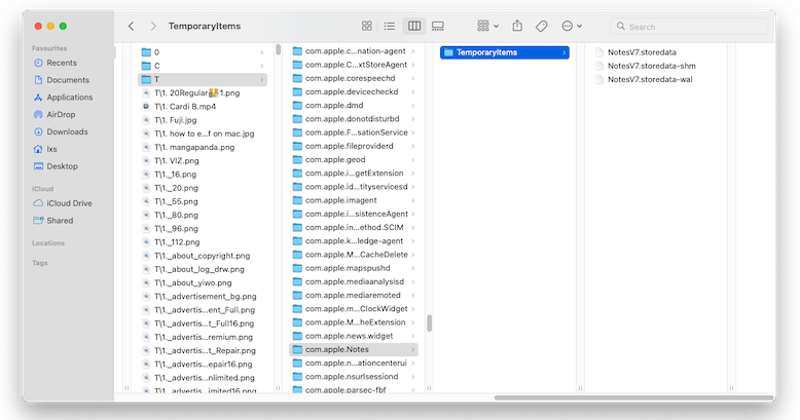Open the Group By dropdown
Viewport: 800px width, 420px height.
tap(488, 26)
